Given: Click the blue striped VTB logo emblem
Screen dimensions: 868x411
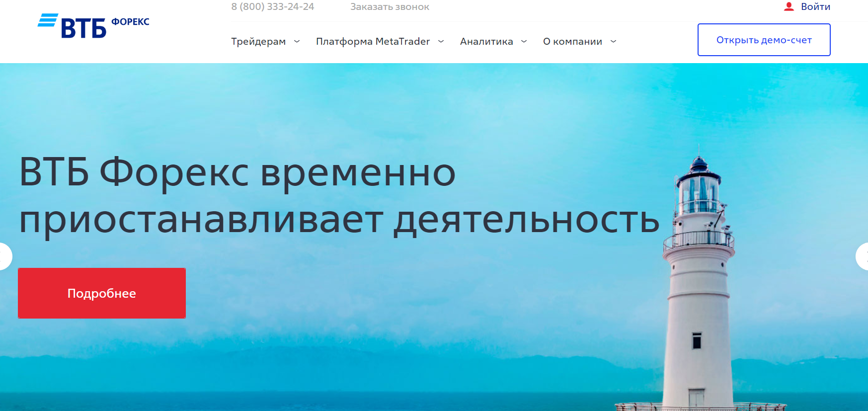Looking at the screenshot, I should pyautogui.click(x=48, y=20).
